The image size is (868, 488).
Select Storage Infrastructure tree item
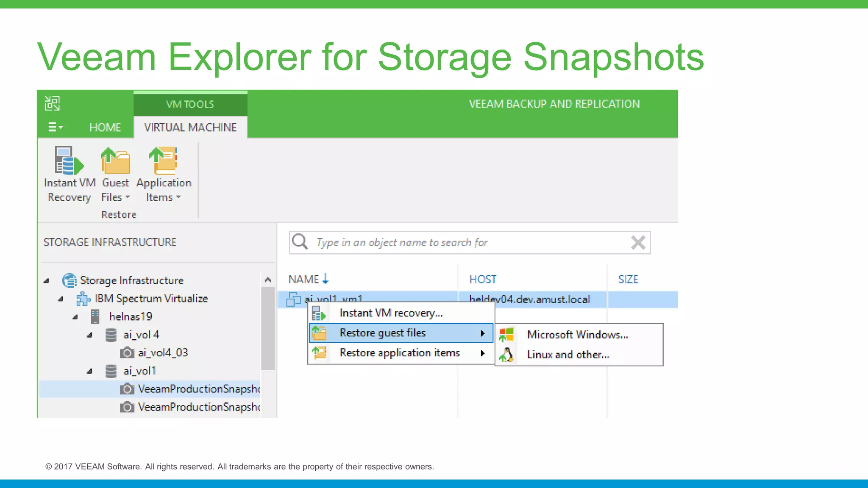tap(131, 280)
